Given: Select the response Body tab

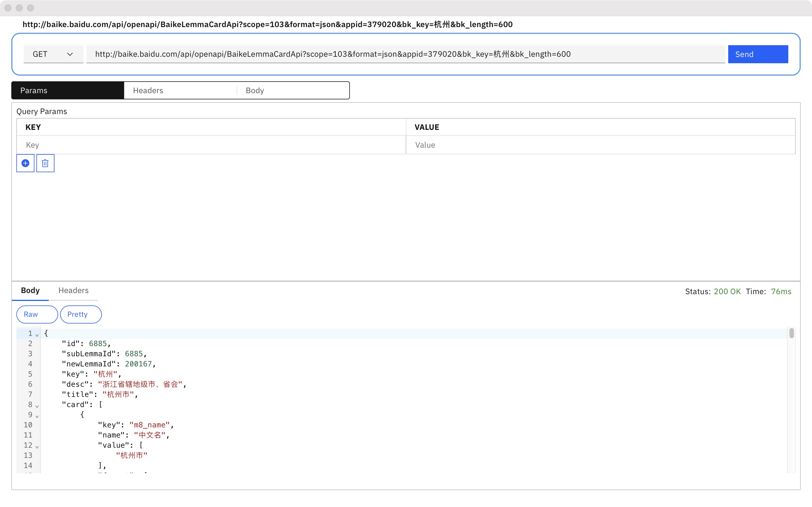Looking at the screenshot, I should coord(30,290).
